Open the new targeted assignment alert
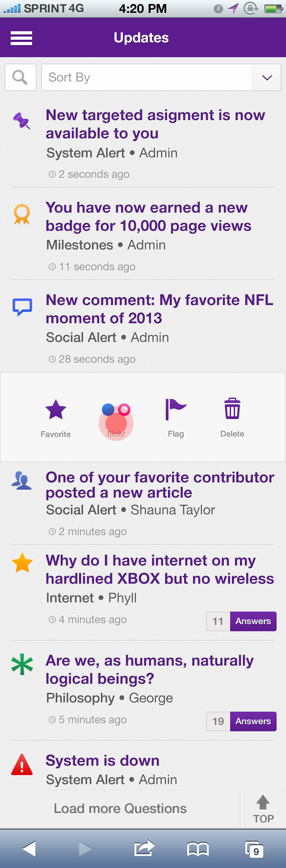The height and width of the screenshot is (868, 286). pyautogui.click(x=155, y=124)
